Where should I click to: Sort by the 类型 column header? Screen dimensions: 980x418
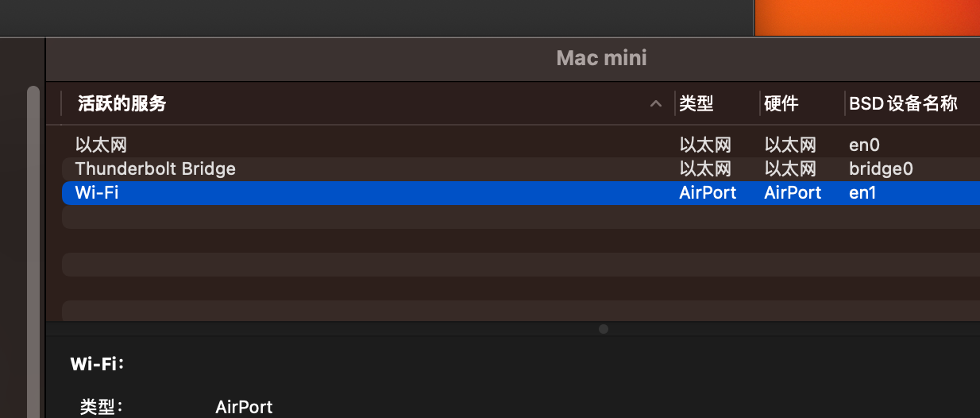coord(696,103)
